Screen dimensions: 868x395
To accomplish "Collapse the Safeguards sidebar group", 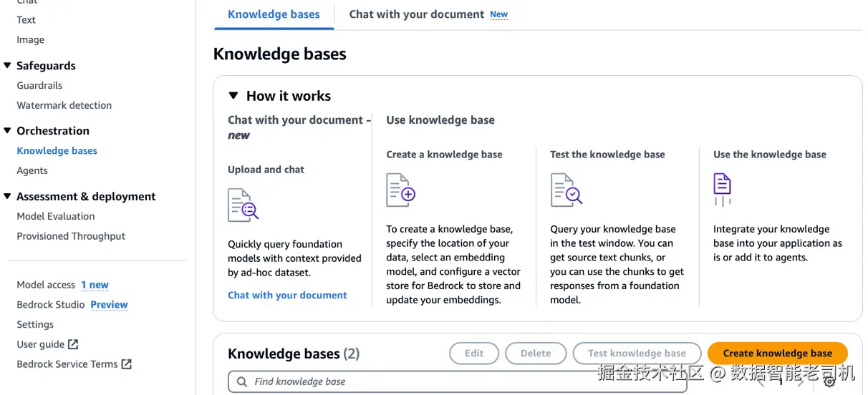I will pos(8,65).
